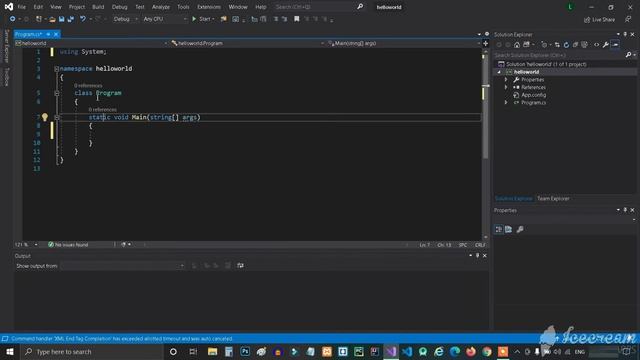Expand the Properties tree node
This screenshot has height=360, width=640.
click(x=506, y=80)
